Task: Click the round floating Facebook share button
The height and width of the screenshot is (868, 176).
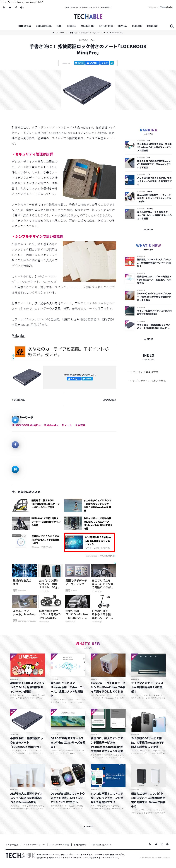Action: (x=15, y=445)
